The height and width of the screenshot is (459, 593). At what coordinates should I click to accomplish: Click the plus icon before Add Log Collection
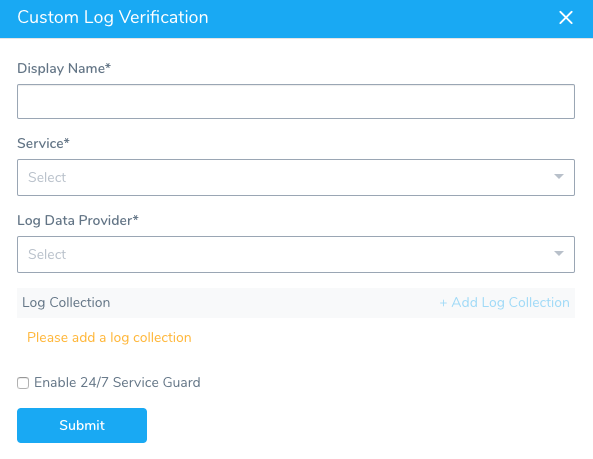[443, 303]
